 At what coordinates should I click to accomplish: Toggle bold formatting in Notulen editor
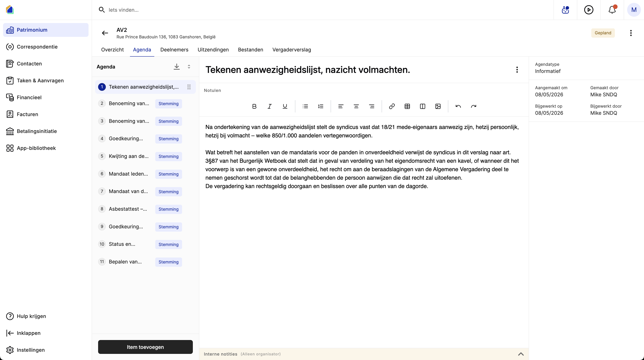pyautogui.click(x=254, y=106)
